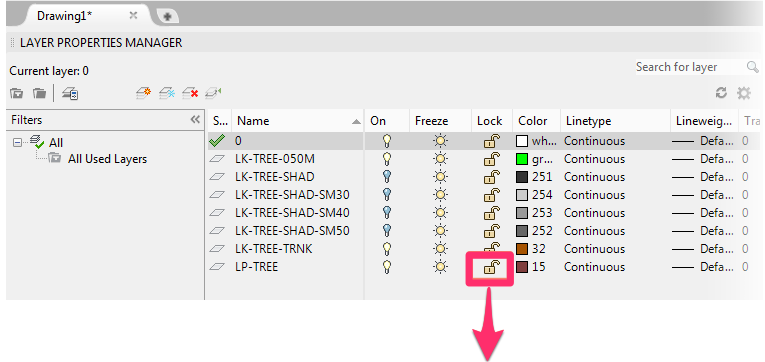
Task: Refresh the layer list
Action: tap(722, 93)
